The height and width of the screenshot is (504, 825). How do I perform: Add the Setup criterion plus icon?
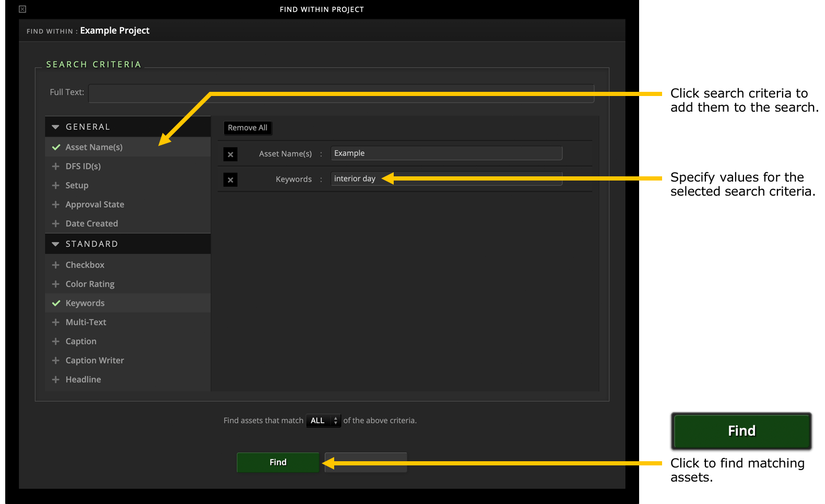point(56,185)
